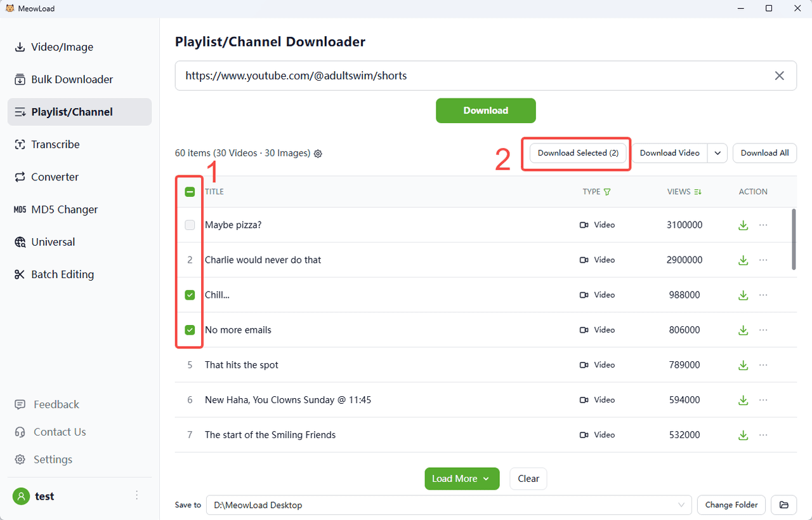Uncheck the No more emails checkbox
This screenshot has width=812, height=520.
tap(190, 330)
